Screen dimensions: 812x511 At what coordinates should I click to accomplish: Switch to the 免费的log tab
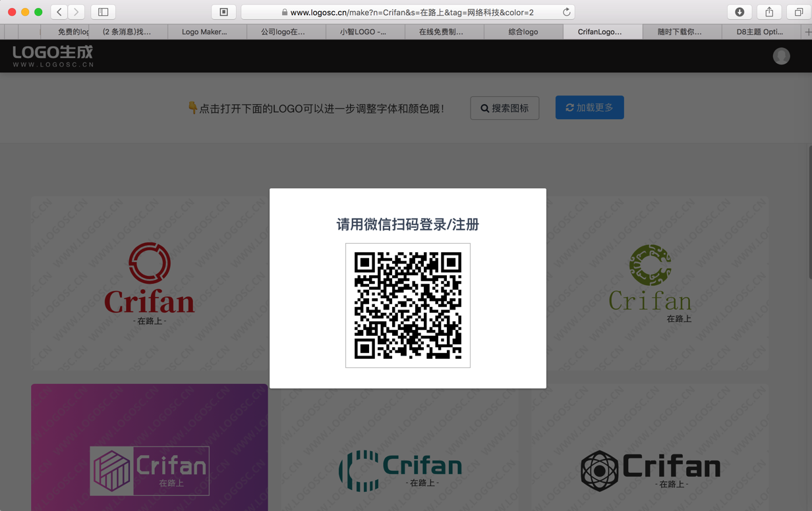coord(65,32)
